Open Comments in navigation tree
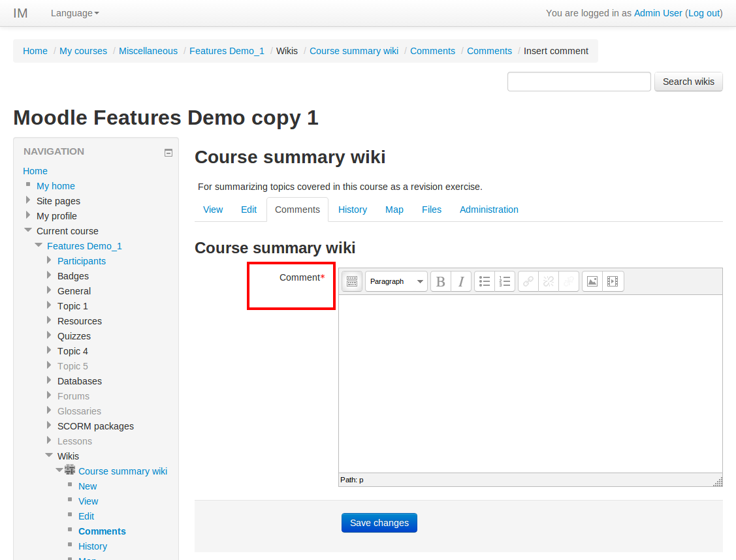736x560 pixels. [x=103, y=531]
